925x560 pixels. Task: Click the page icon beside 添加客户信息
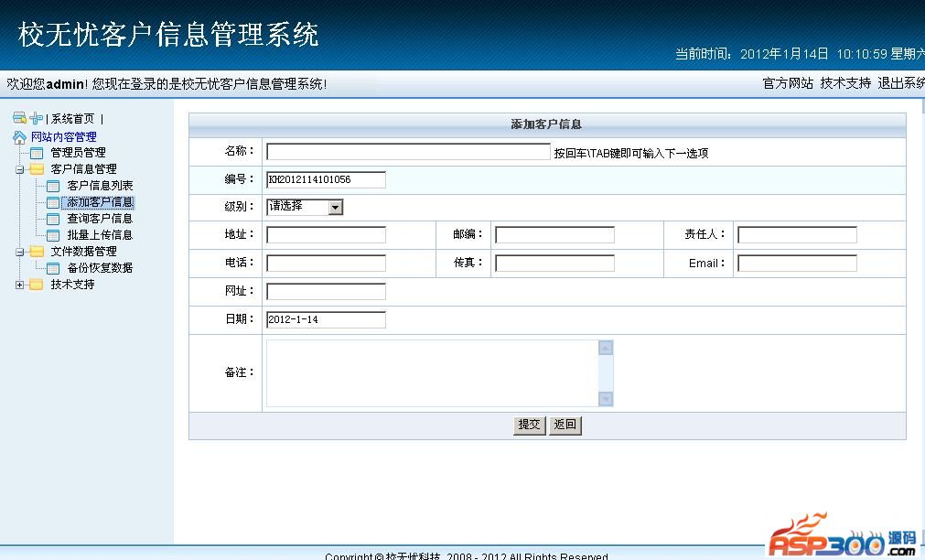53,202
